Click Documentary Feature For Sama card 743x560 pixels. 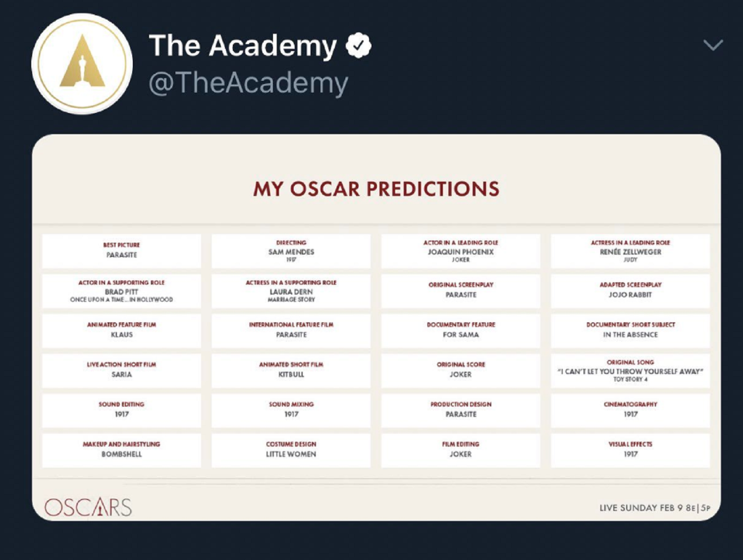pos(461,331)
